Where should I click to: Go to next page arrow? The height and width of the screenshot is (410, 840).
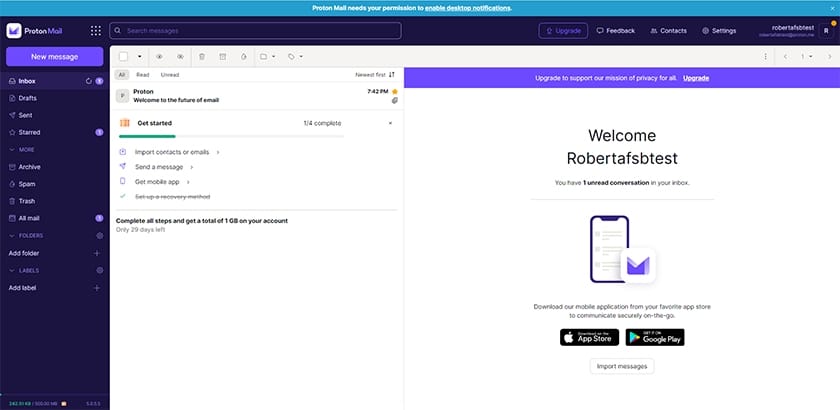pyautogui.click(x=830, y=56)
